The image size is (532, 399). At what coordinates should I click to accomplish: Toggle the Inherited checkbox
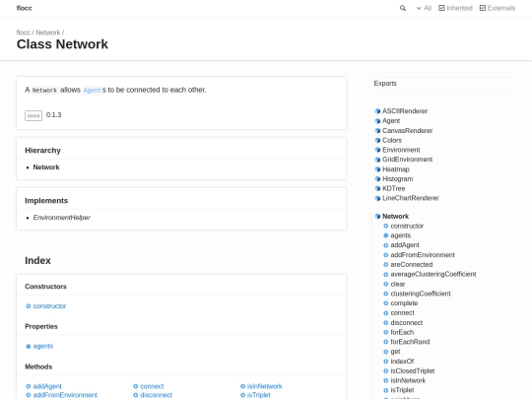point(455,8)
